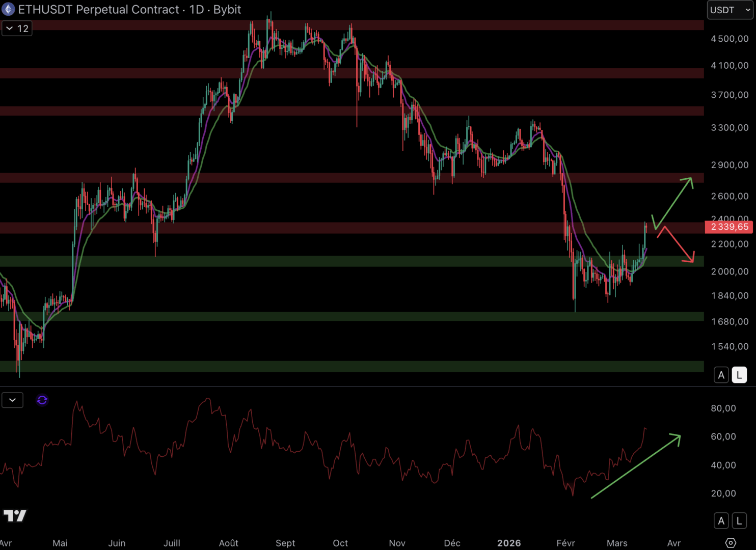756x550 pixels.
Task: Toggle log scale (L) in oscillator pane
Action: (x=739, y=521)
